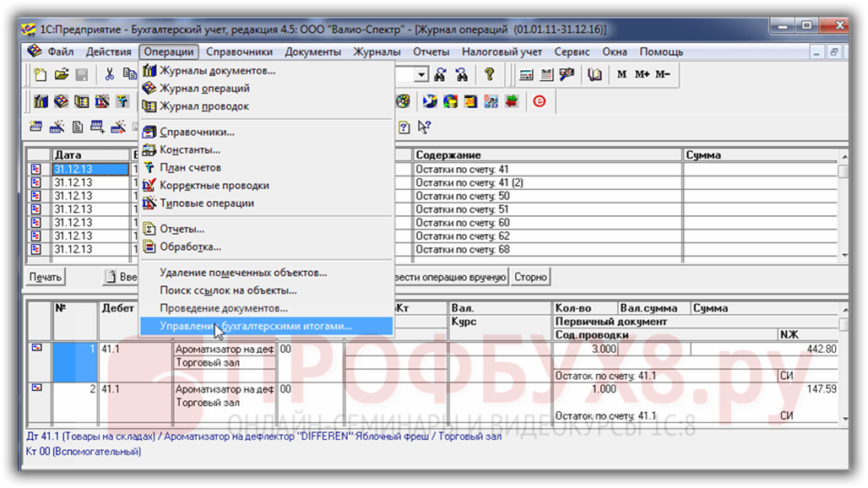This screenshot has height=488, width=868.
Task: Click the red circled 'e' icon
Action: point(540,101)
